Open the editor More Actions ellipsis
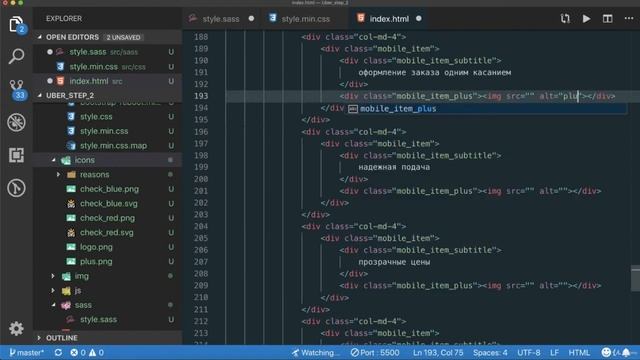640x360 pixels. click(629, 19)
